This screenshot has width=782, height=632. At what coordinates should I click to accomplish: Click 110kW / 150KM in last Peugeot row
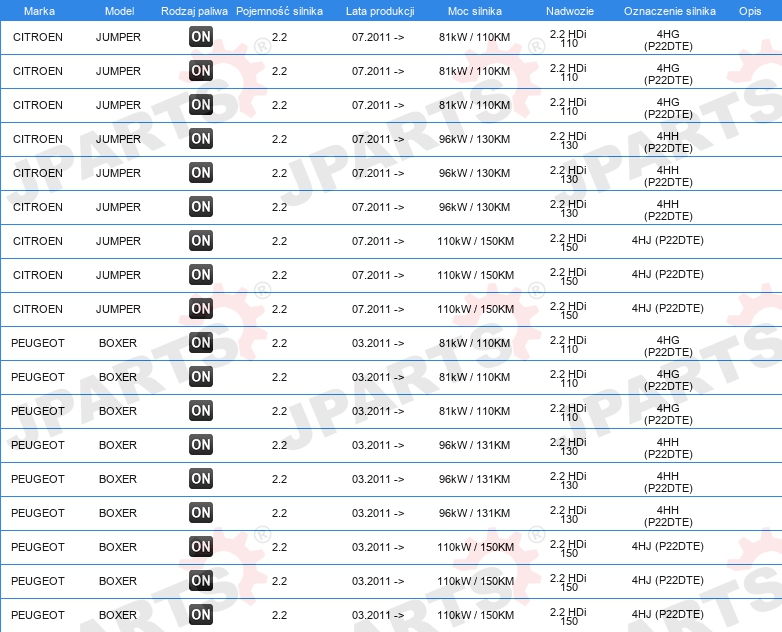[x=475, y=615]
